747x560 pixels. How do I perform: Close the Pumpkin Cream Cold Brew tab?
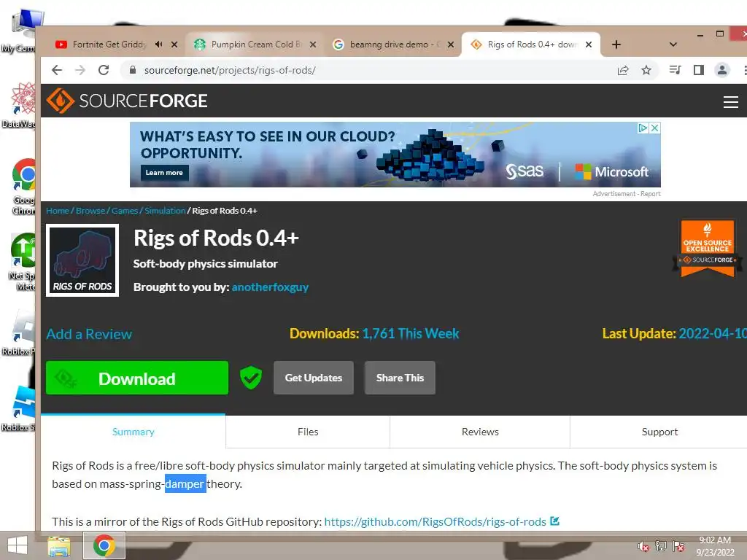[x=312, y=44]
